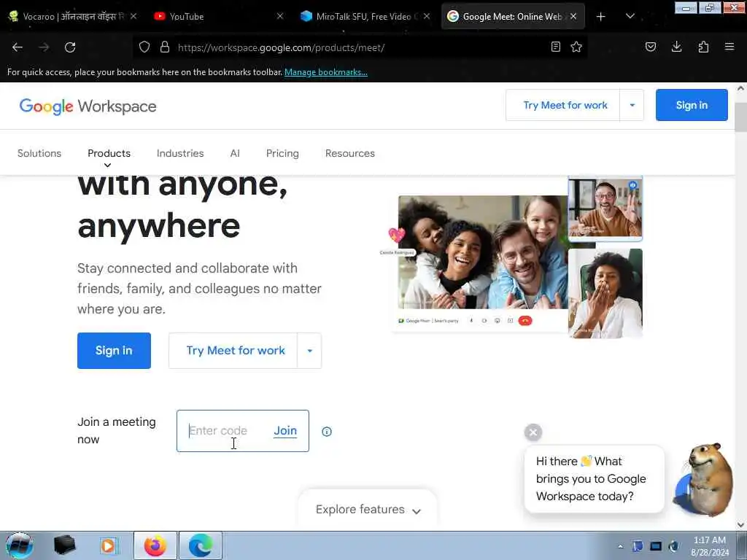Click the volume icon in system tray
The image size is (747, 560).
tap(673, 546)
